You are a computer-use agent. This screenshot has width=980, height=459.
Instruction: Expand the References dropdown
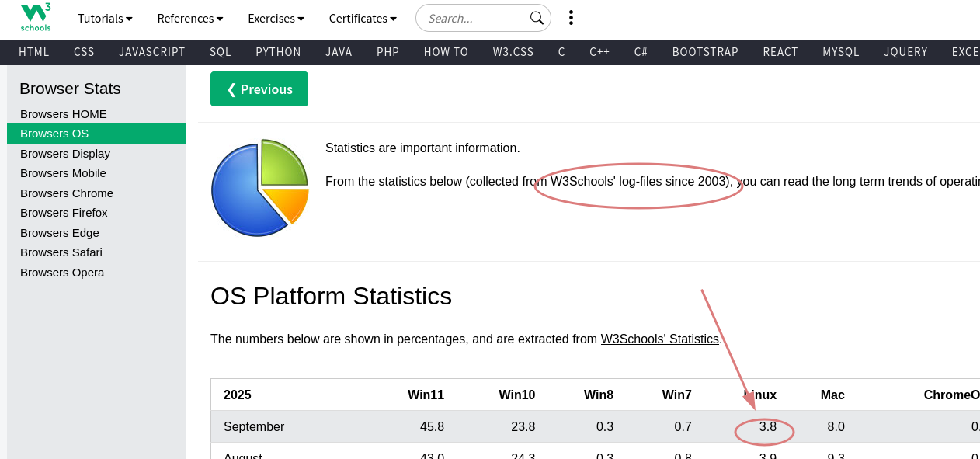click(189, 18)
